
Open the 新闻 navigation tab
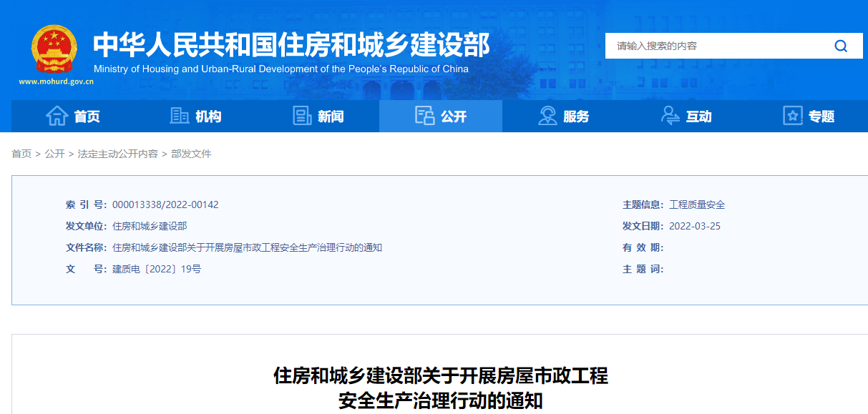[x=318, y=116]
